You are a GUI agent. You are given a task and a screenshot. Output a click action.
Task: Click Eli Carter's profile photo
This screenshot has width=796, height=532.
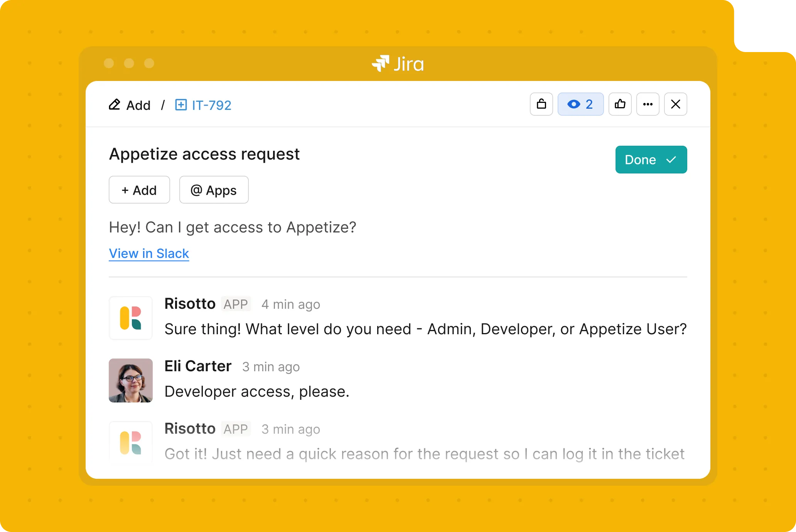[131, 380]
